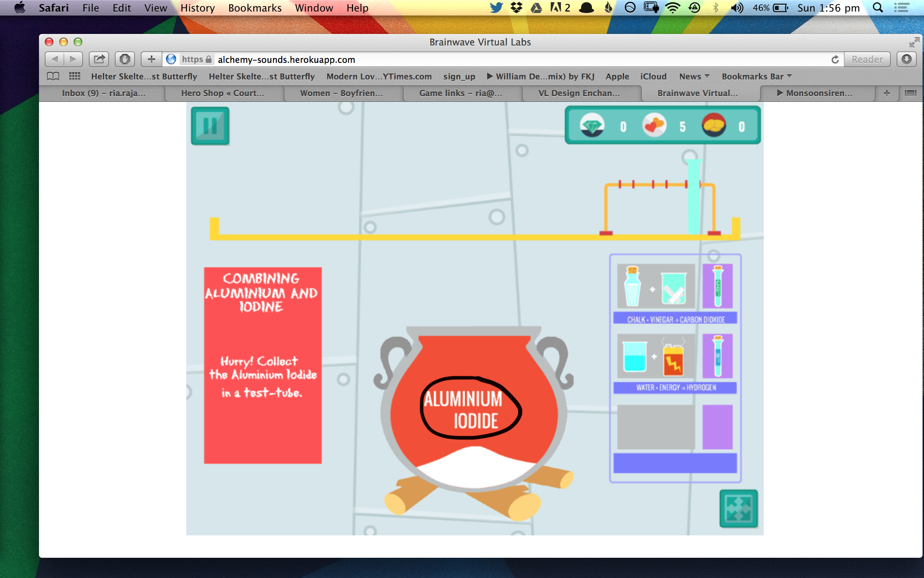The height and width of the screenshot is (578, 924).
Task: Click the hearts lives icon
Action: [654, 125]
